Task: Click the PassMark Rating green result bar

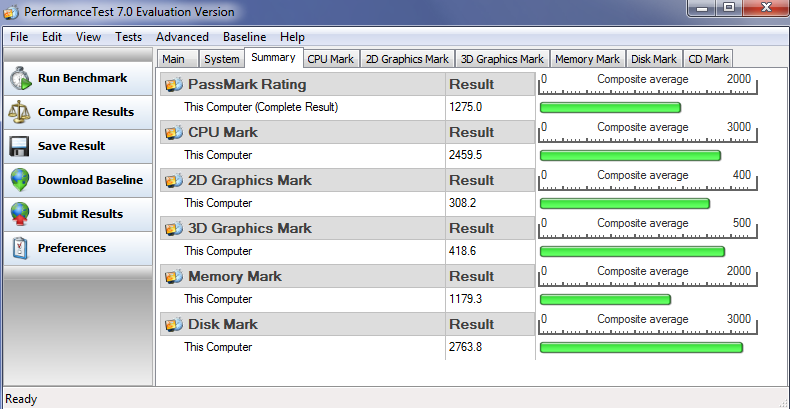Action: [x=610, y=108]
